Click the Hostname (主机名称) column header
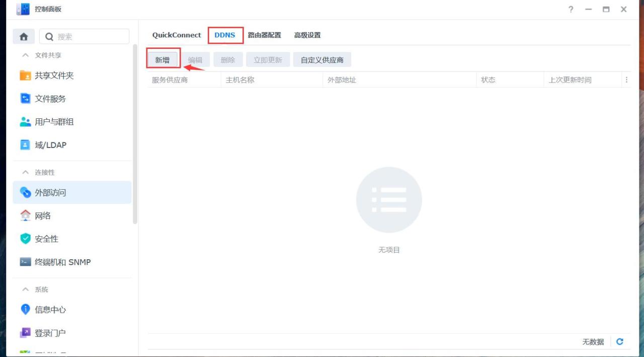Screen dimensions: 644x357 click(272, 80)
